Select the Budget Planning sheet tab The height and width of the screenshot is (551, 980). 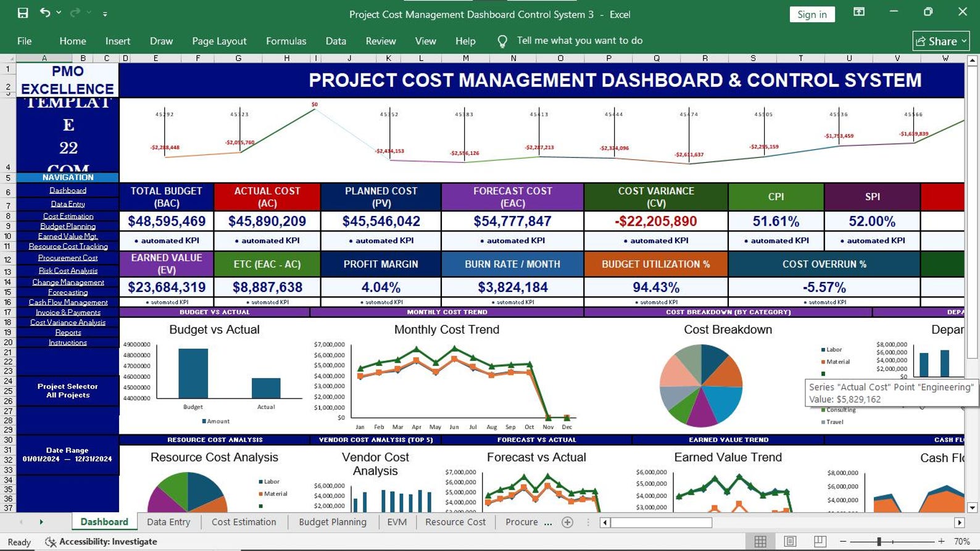pos(333,522)
